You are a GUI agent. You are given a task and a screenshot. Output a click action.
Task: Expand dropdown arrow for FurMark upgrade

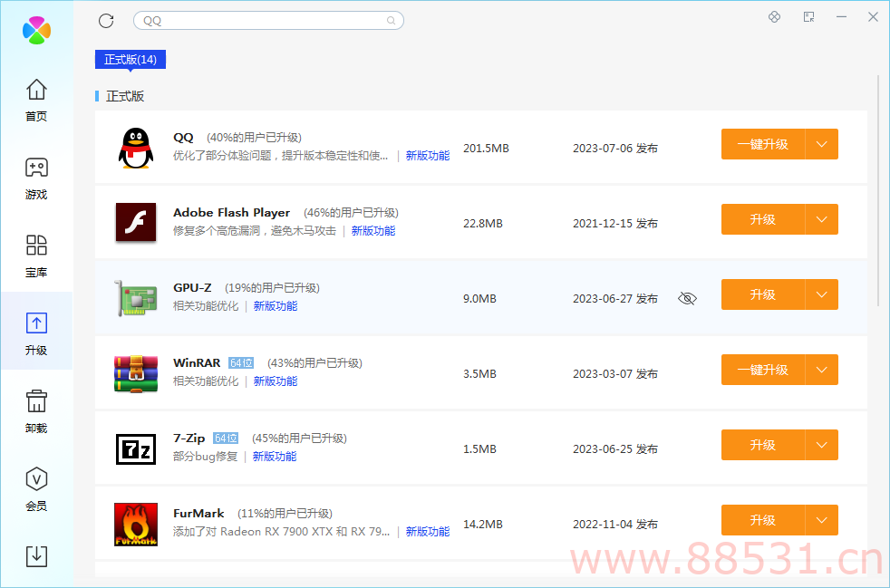(x=821, y=520)
